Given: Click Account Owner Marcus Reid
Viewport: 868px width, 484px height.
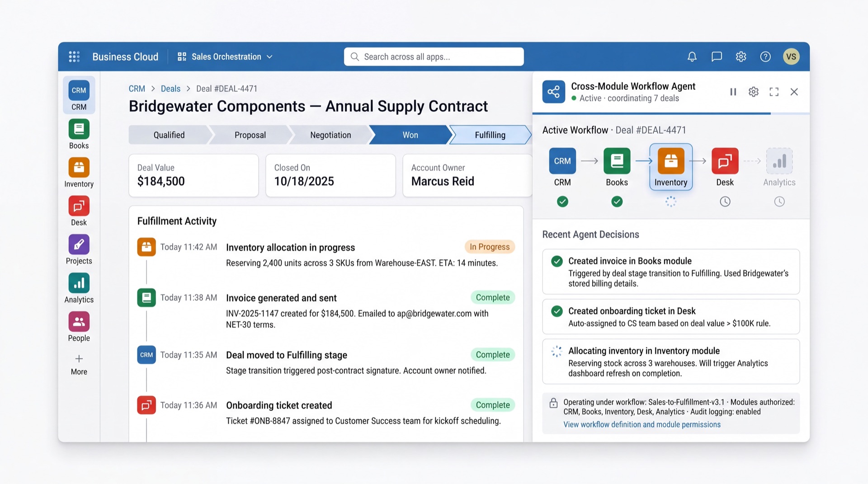Looking at the screenshot, I should pyautogui.click(x=467, y=175).
